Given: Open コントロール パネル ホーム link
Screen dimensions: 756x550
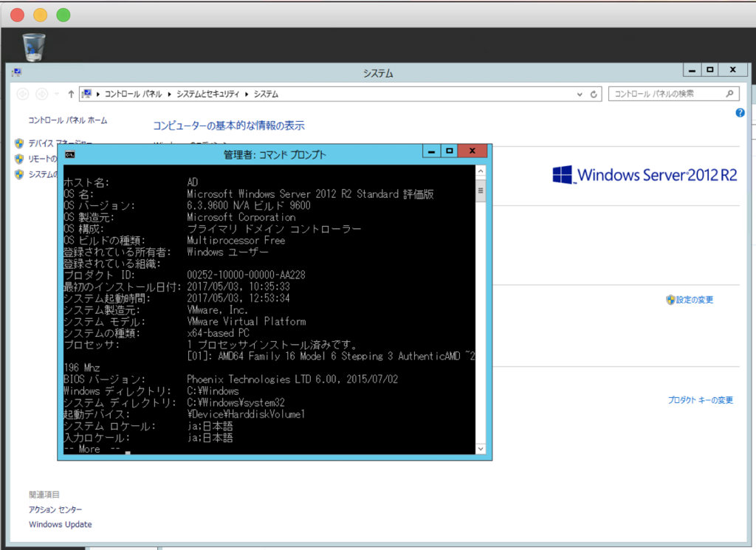Looking at the screenshot, I should click(x=67, y=120).
